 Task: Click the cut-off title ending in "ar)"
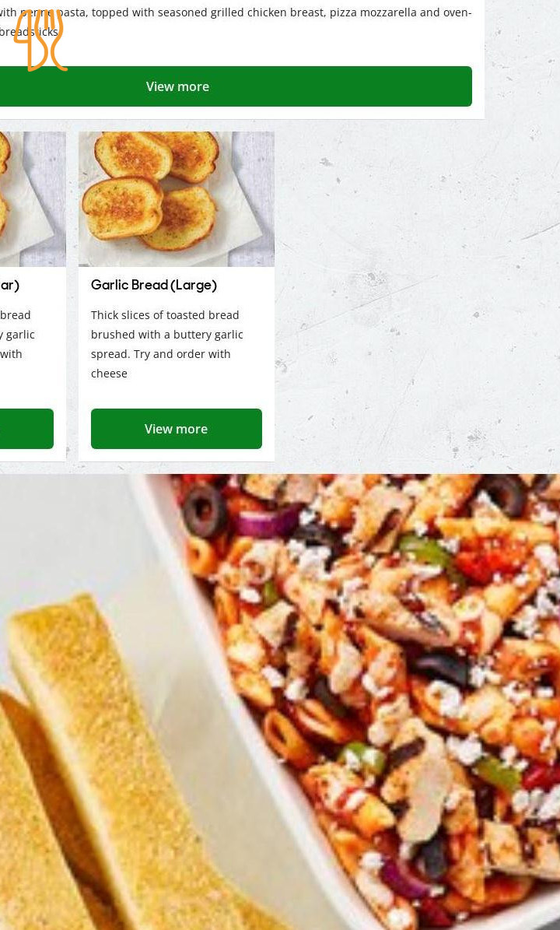(9, 286)
